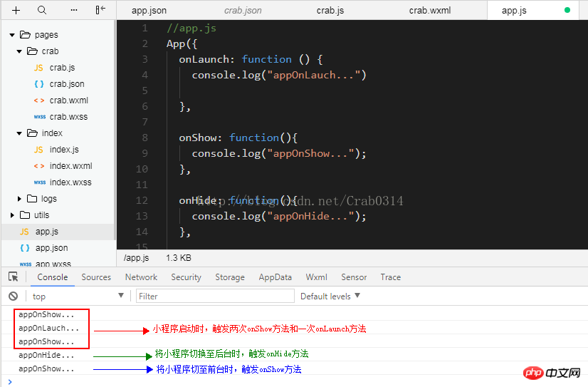The height and width of the screenshot is (387, 588).
Task: Open file search with the magnifier icon
Action: [42, 10]
